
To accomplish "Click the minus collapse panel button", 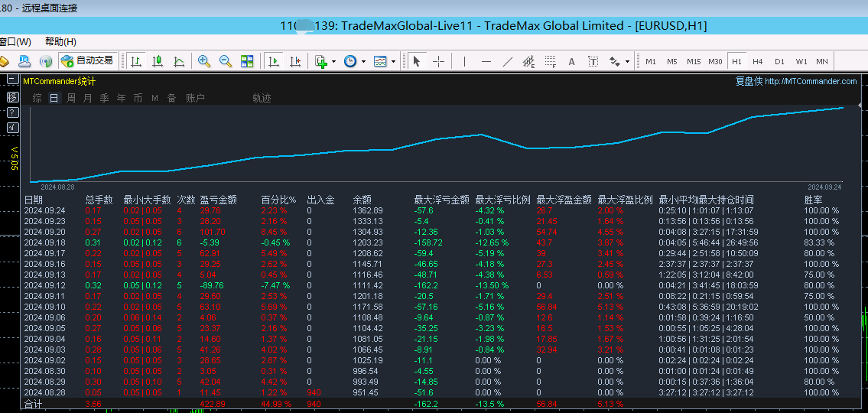I will click(12, 80).
